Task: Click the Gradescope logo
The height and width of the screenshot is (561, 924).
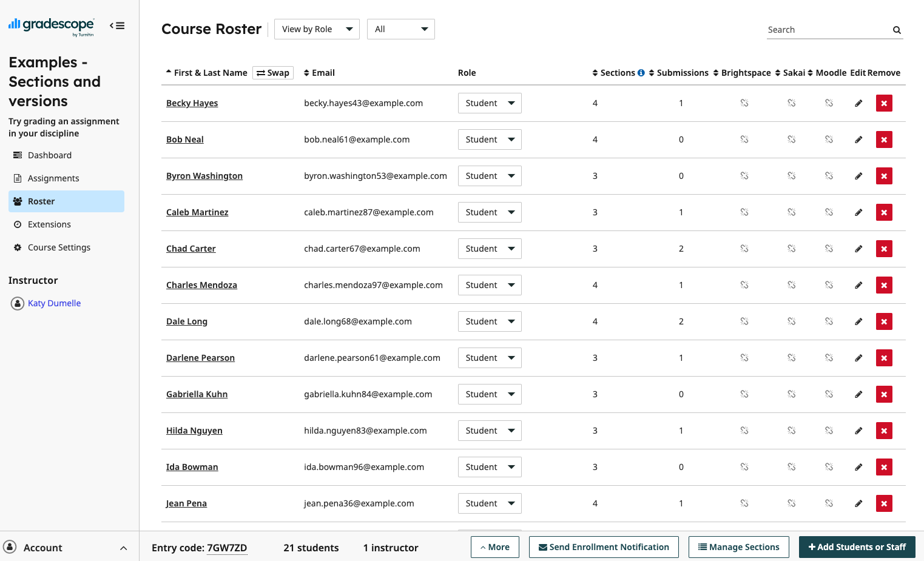Action: 51,25
